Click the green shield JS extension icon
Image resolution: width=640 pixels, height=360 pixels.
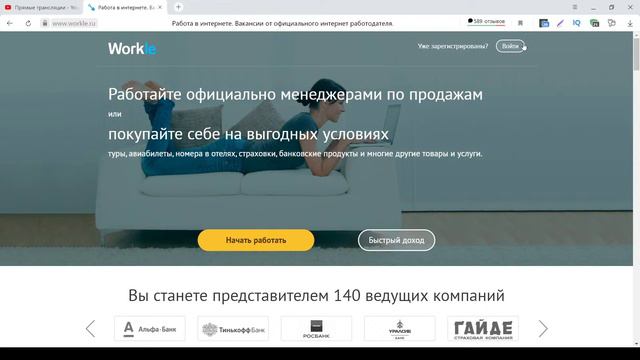(x=594, y=23)
